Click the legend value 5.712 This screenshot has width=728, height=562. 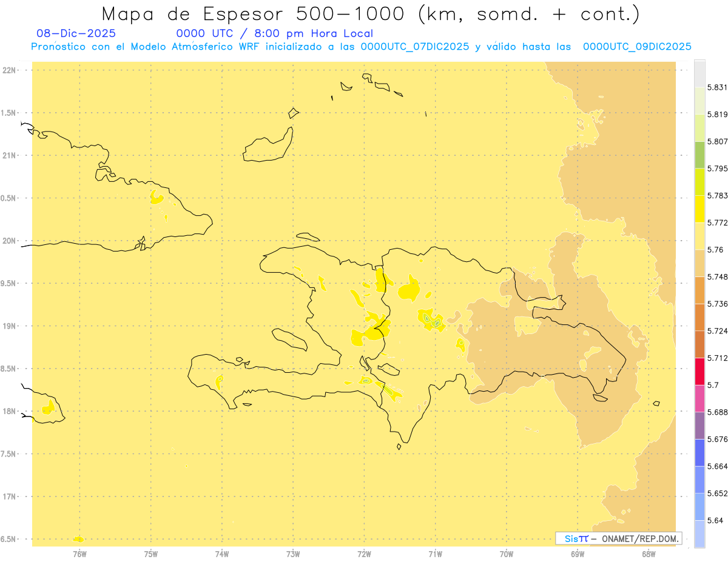click(x=717, y=358)
